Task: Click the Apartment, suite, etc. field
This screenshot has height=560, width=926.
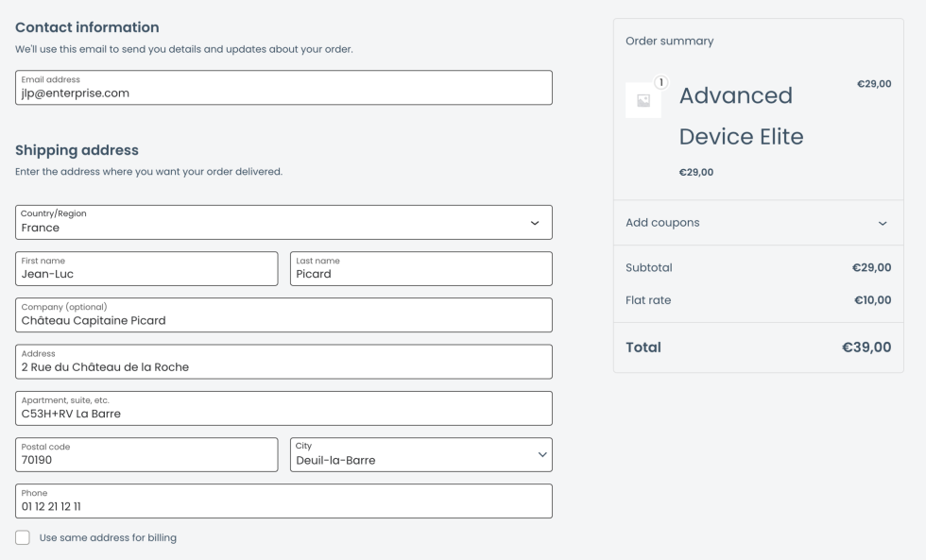Action: 283,408
